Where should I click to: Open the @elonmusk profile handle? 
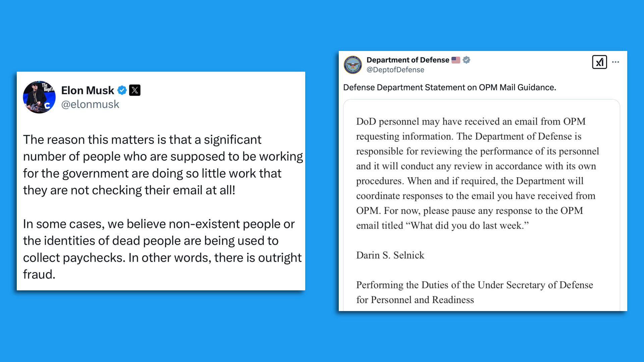tap(90, 104)
